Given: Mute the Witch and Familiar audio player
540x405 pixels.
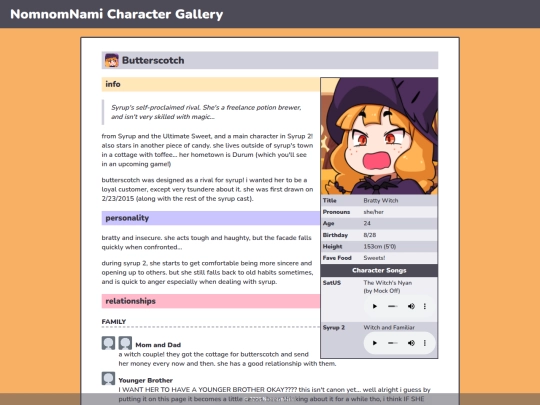Looking at the screenshot, I should tap(411, 343).
